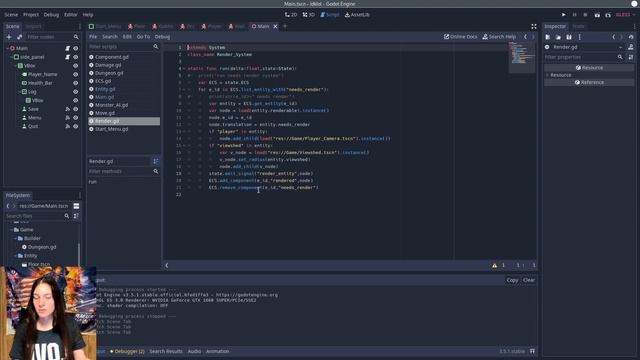This screenshot has width=640, height=360.
Task: Go to previous edited script in history
Action: (525, 37)
